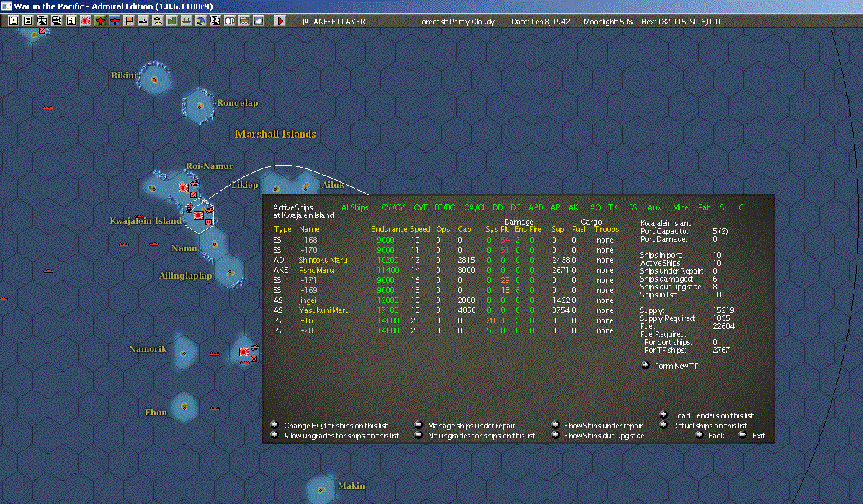Click Manage ships under repair

[x=472, y=426]
